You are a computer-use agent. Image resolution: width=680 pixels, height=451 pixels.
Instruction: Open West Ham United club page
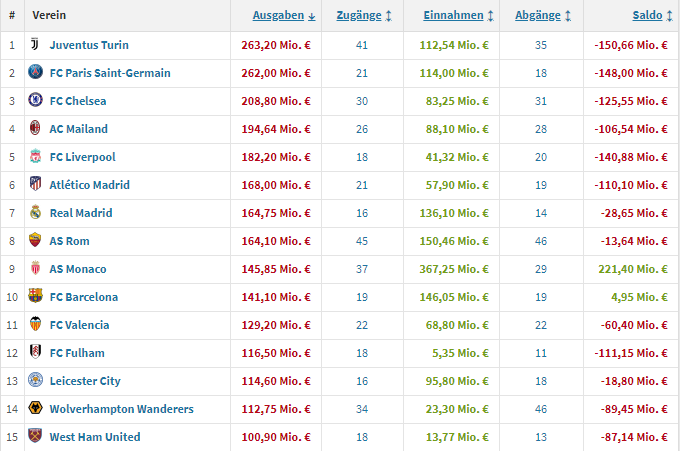(95, 437)
